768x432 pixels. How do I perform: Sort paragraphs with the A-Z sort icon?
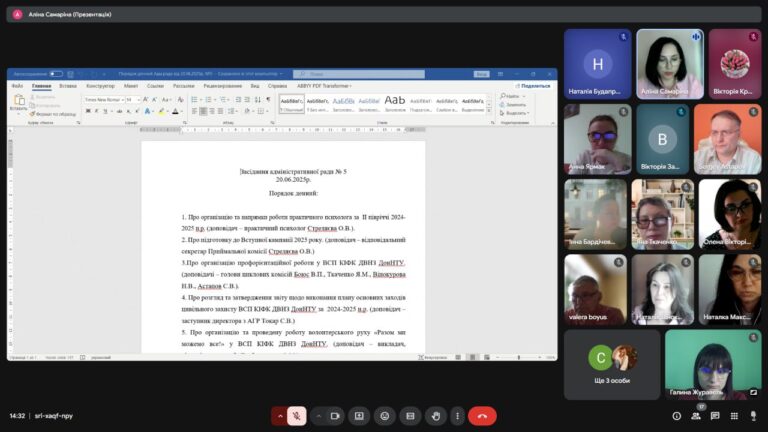point(258,99)
